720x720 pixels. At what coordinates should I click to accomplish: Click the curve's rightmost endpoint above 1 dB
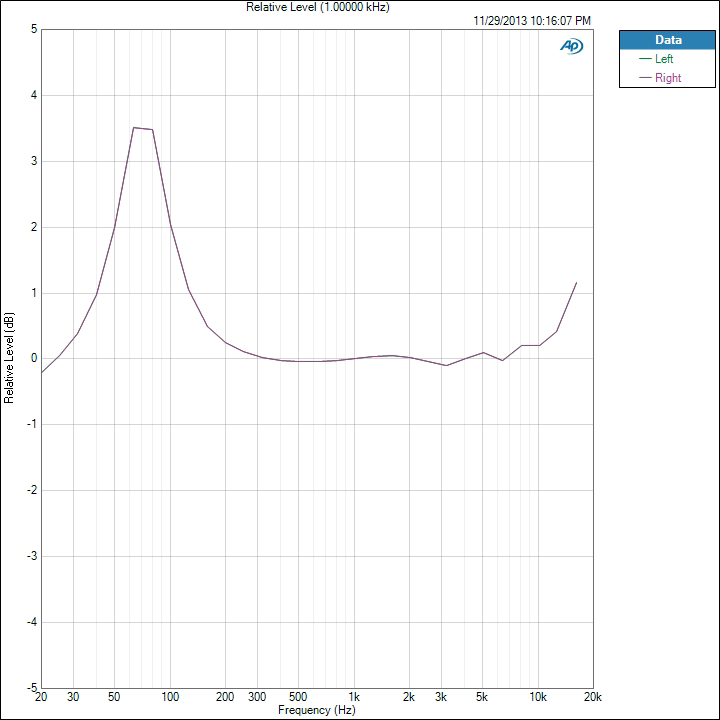(x=576, y=283)
